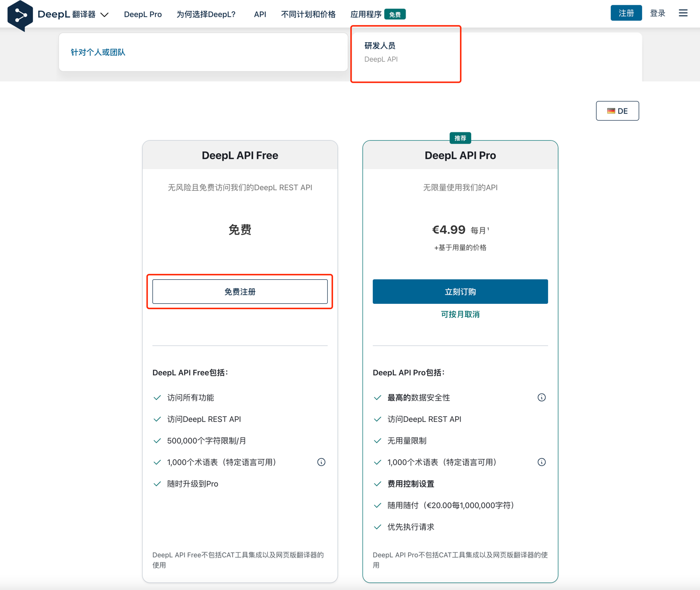This screenshot has width=700, height=590.
Task: Click 免费注册 button
Action: [x=240, y=292]
